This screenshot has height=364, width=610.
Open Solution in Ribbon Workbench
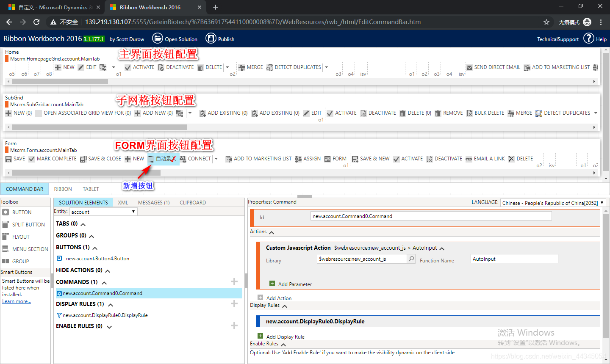pos(175,39)
